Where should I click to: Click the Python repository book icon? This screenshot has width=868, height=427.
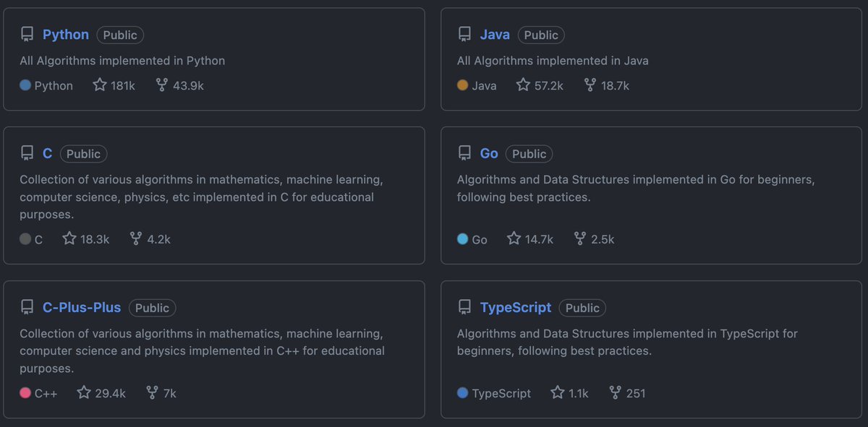(x=27, y=35)
